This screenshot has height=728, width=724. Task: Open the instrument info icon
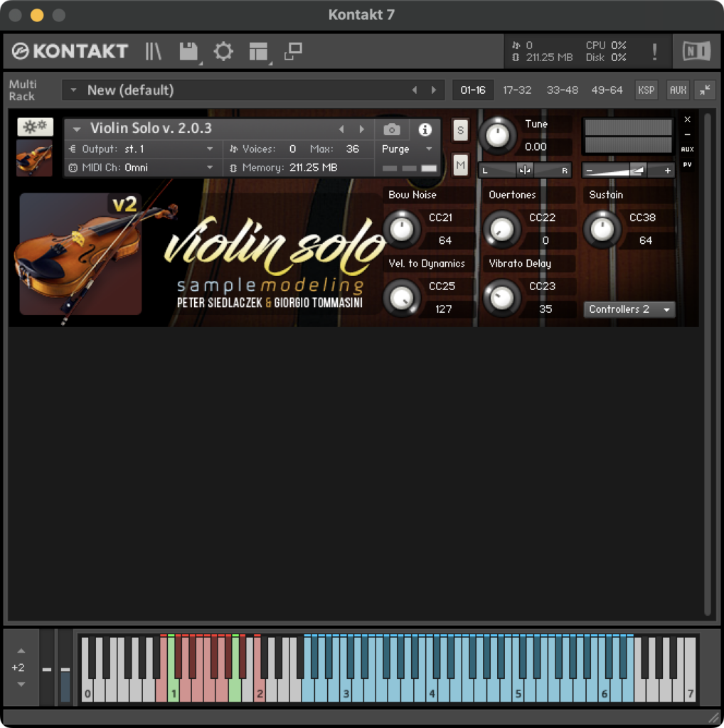point(425,129)
